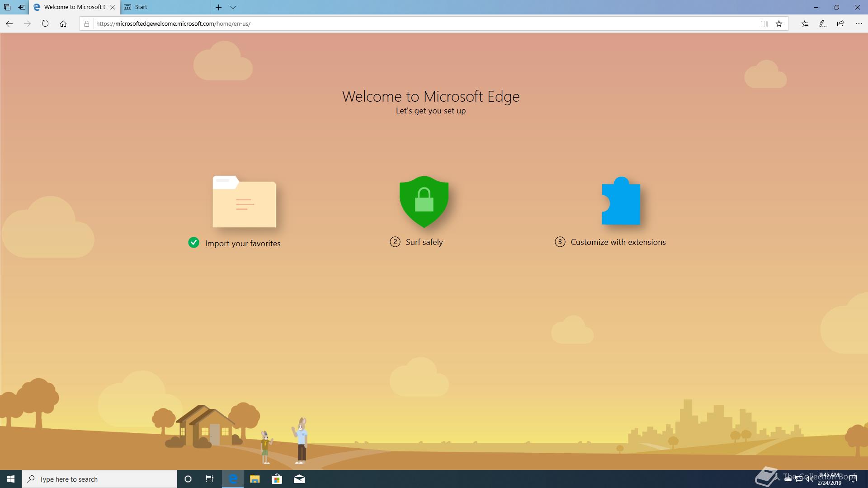Click the taskbar clock showing 2/24/2019
This screenshot has width=868, height=488.
[829, 479]
